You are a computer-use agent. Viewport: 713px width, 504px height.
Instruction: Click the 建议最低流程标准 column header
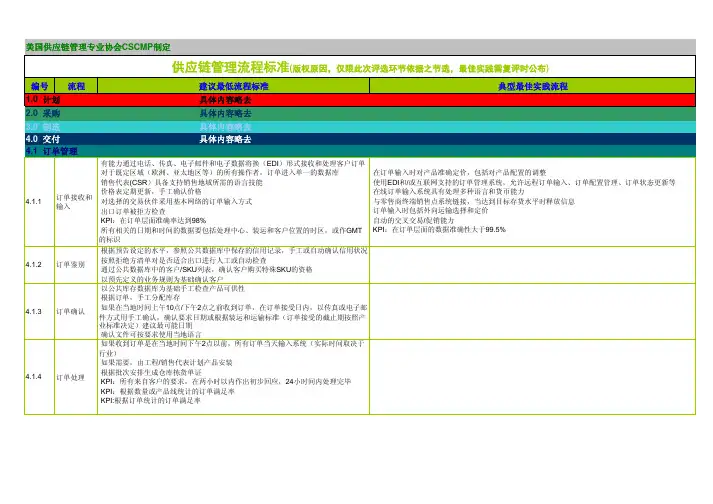tap(232, 88)
